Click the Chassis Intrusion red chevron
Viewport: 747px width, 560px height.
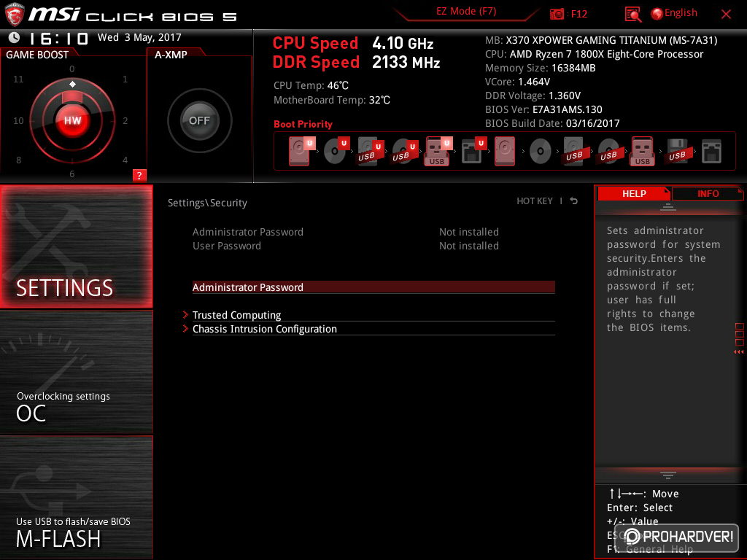(x=185, y=329)
